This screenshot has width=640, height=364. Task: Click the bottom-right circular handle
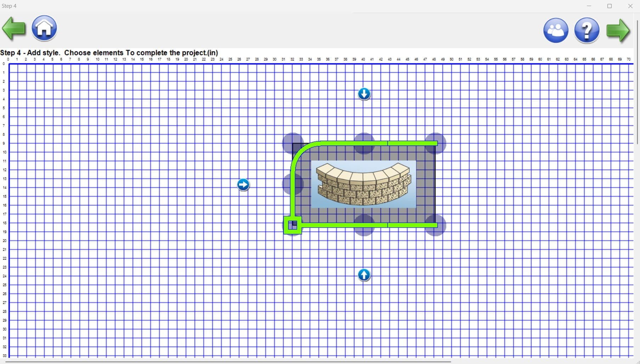(436, 226)
